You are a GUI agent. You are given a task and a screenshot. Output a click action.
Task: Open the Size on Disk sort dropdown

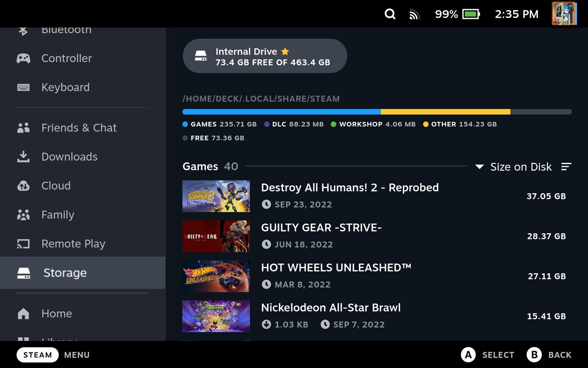click(x=514, y=167)
